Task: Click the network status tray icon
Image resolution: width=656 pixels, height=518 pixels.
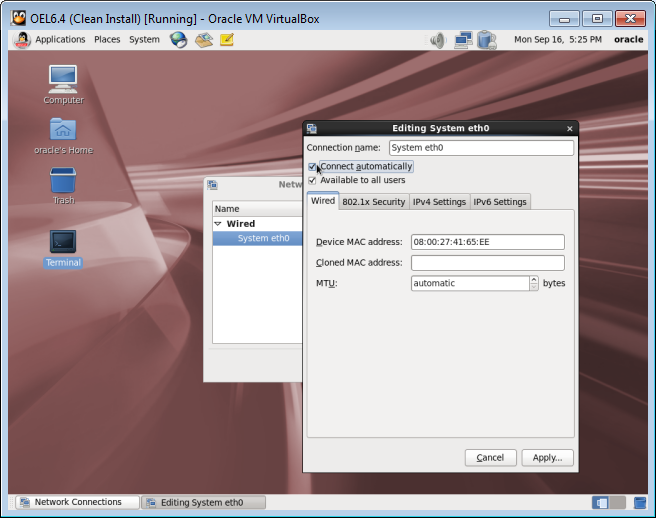Action: [x=464, y=40]
